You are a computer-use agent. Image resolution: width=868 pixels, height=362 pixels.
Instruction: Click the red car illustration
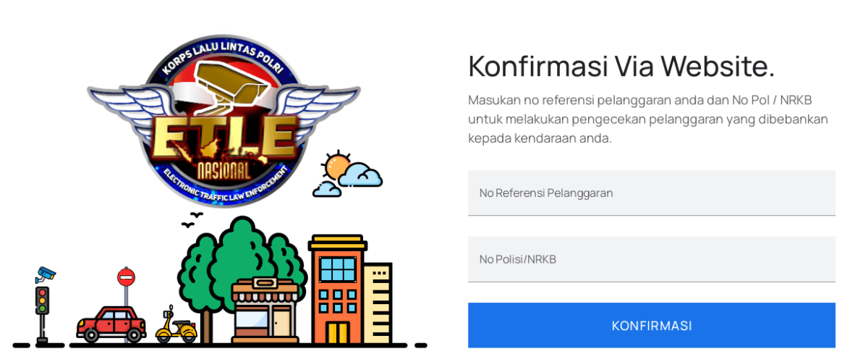[111, 324]
